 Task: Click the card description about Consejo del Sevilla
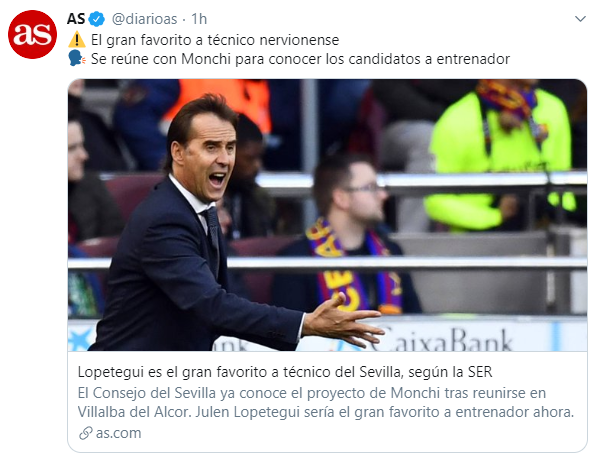point(326,402)
